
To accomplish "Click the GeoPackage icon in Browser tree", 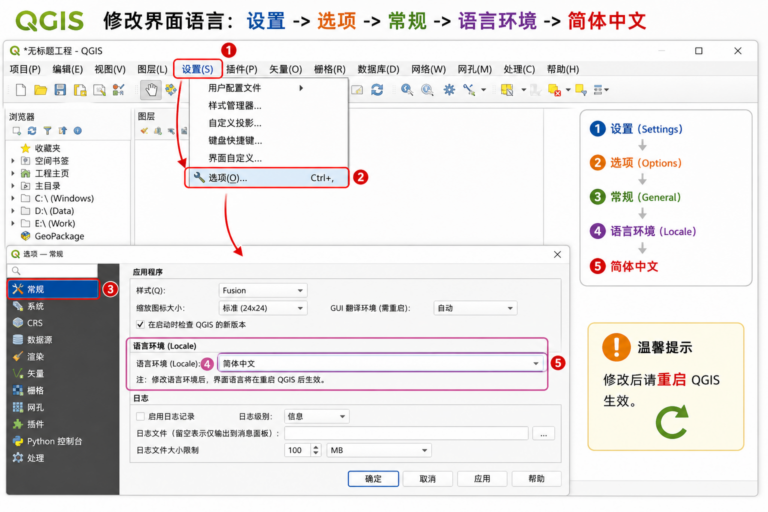I will [25, 236].
